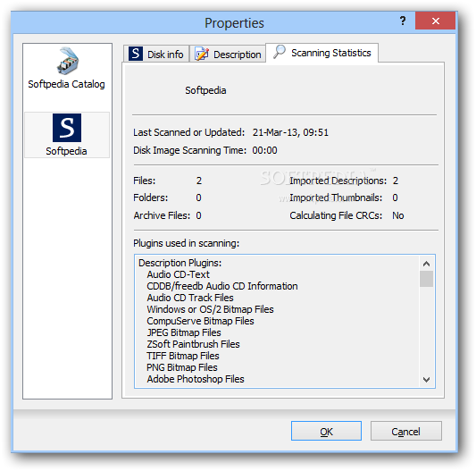Select 'Audio CD Track Files' entry
The height and width of the screenshot is (471, 476).
[x=190, y=298]
